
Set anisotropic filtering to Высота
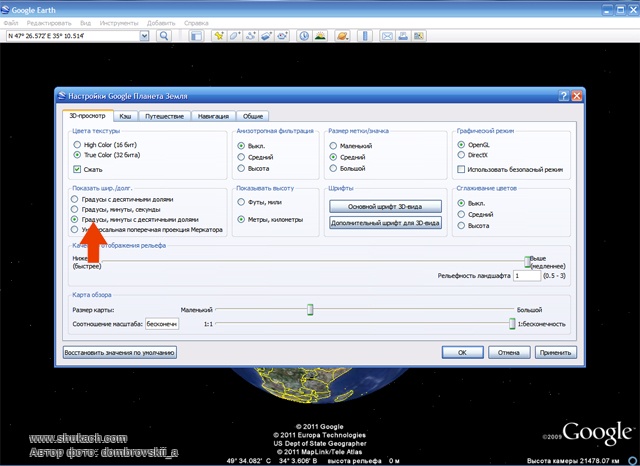point(241,168)
